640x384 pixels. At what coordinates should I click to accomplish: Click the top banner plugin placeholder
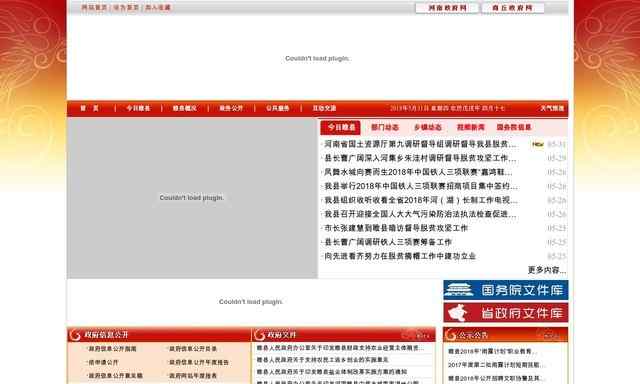click(317, 58)
